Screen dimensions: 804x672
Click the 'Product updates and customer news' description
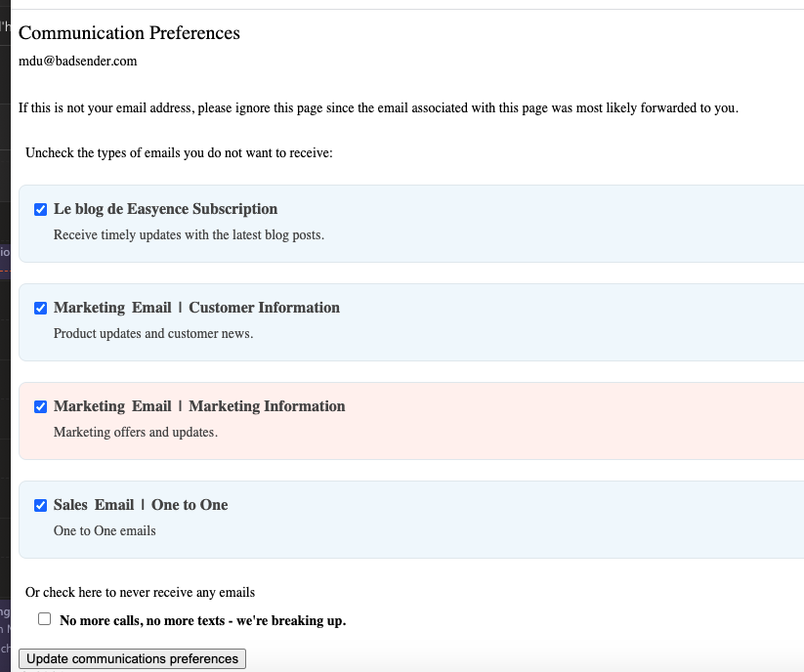[153, 333]
